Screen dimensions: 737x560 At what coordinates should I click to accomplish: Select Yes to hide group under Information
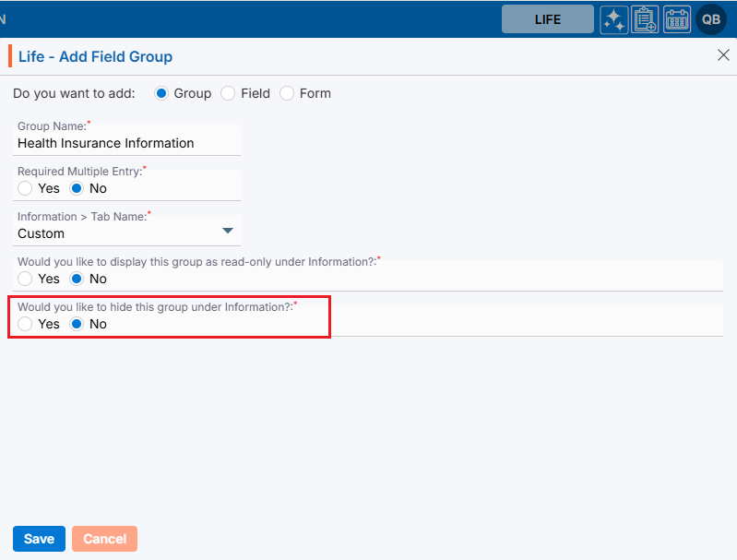25,324
